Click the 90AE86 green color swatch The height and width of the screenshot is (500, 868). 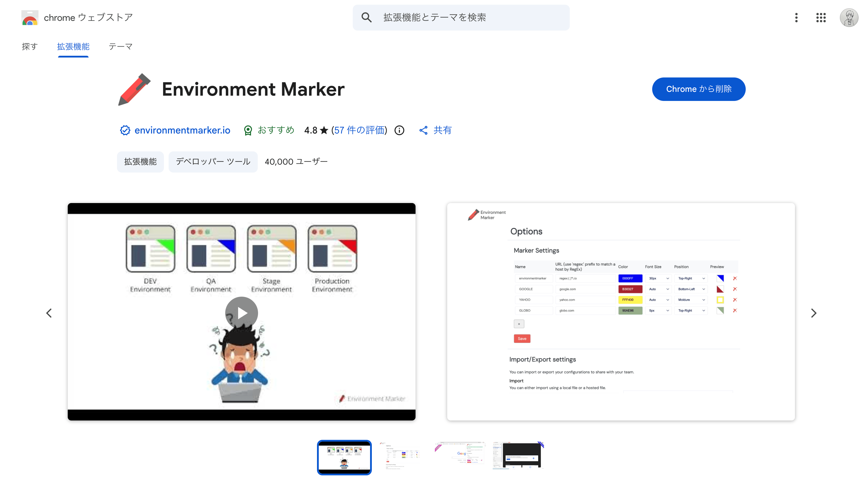[x=630, y=310]
